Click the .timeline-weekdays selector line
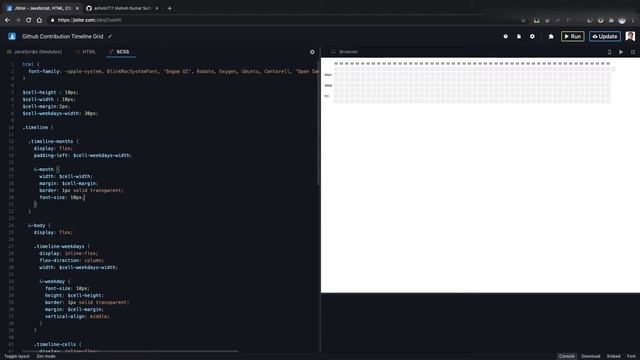The image size is (640, 360). [62, 247]
